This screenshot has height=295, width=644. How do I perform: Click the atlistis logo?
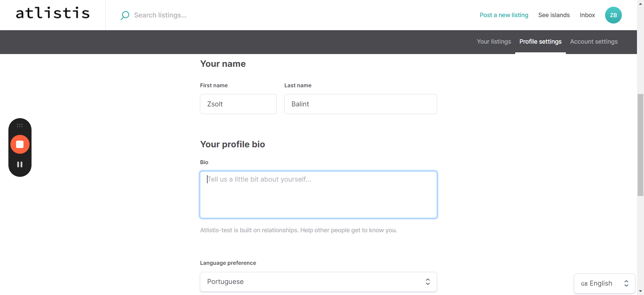(53, 13)
